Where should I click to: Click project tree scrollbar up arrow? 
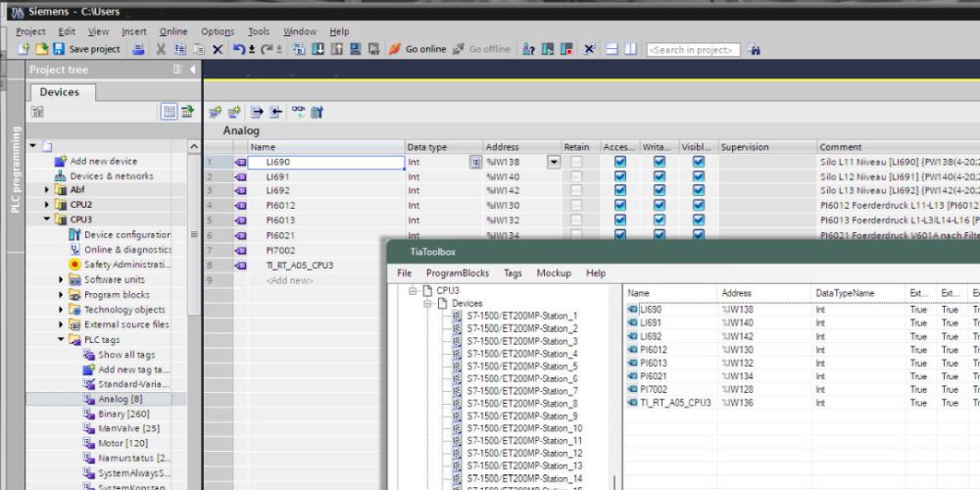coord(194,146)
